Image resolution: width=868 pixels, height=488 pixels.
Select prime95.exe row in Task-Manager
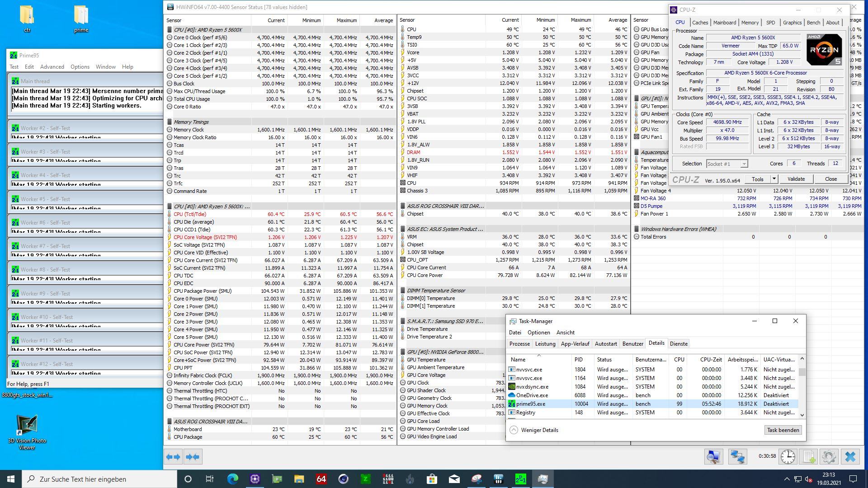(x=652, y=404)
